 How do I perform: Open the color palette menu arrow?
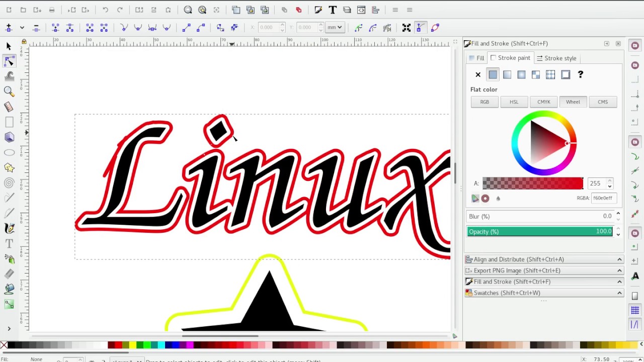click(x=641, y=345)
